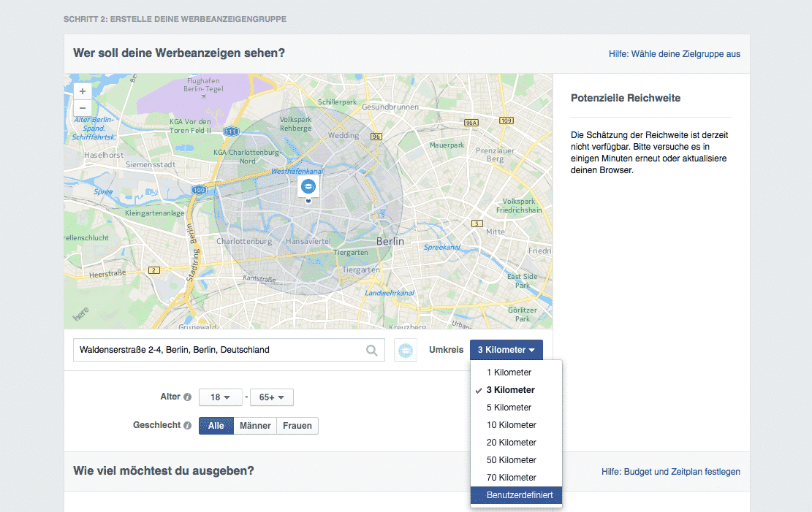The width and height of the screenshot is (812, 512).
Task: Open the maximum age 65+ dropdown
Action: 271,397
